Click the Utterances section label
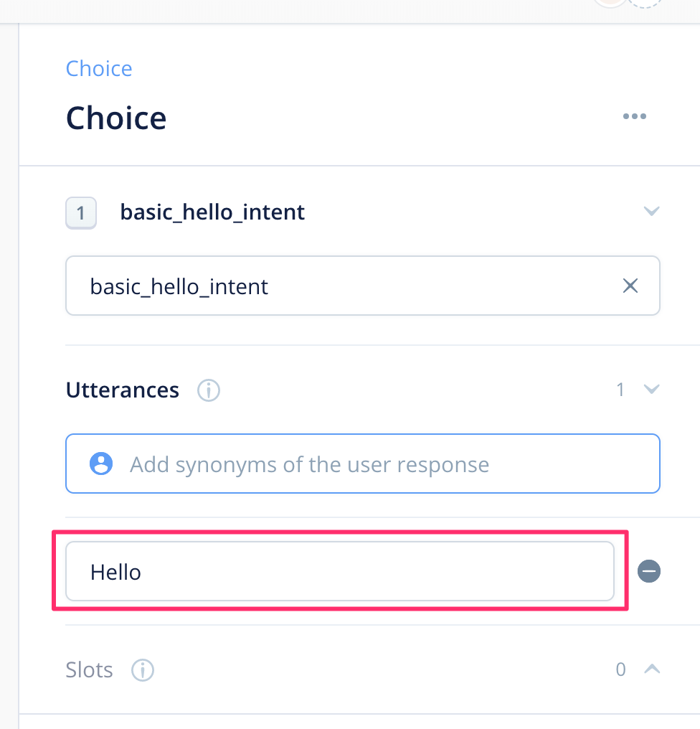Screen dimensions: 700x729 click(123, 390)
